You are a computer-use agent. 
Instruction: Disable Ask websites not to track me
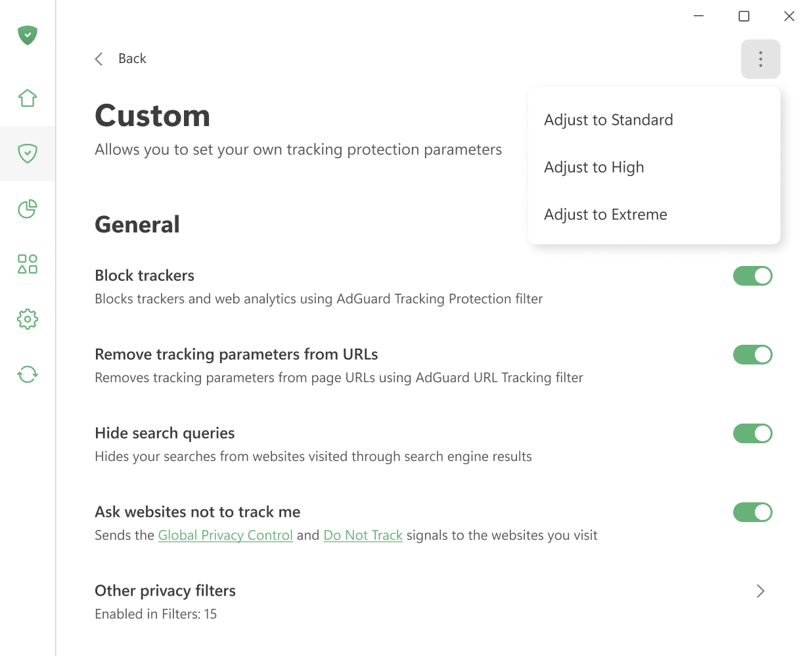coord(753,512)
